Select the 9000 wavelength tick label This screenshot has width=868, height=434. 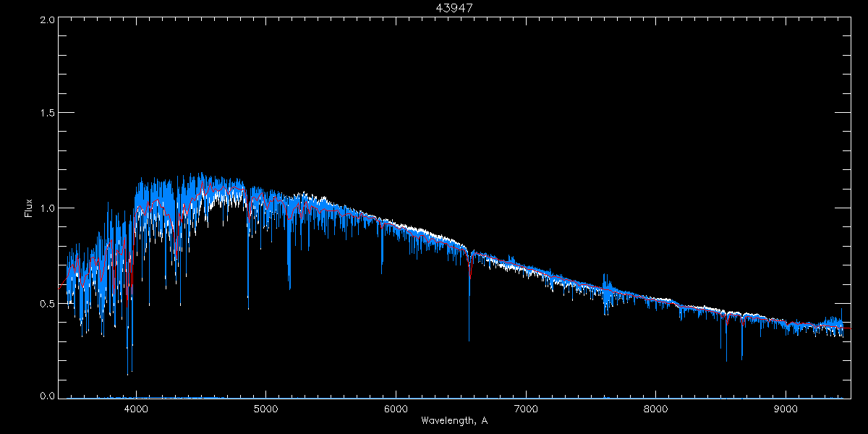point(786,408)
